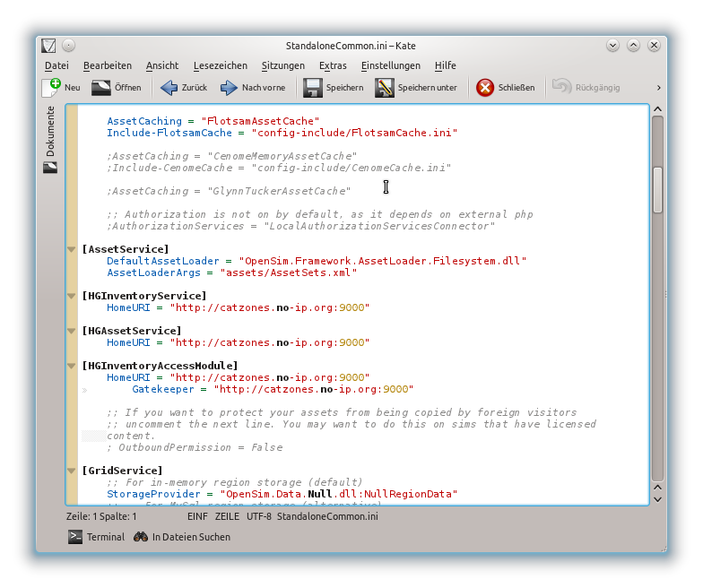
Task: Click the StorageProvider key text
Action: click(153, 494)
